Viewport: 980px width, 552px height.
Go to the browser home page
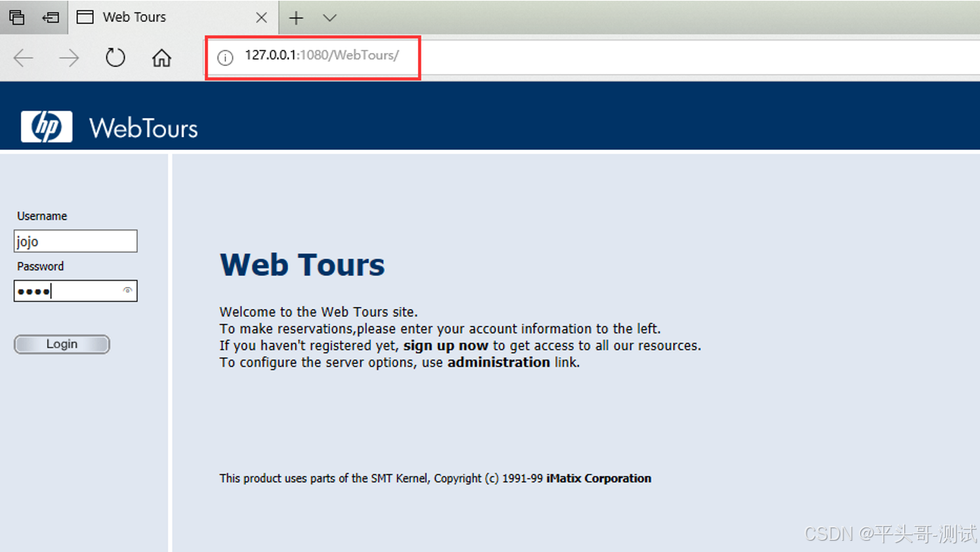[x=162, y=57]
